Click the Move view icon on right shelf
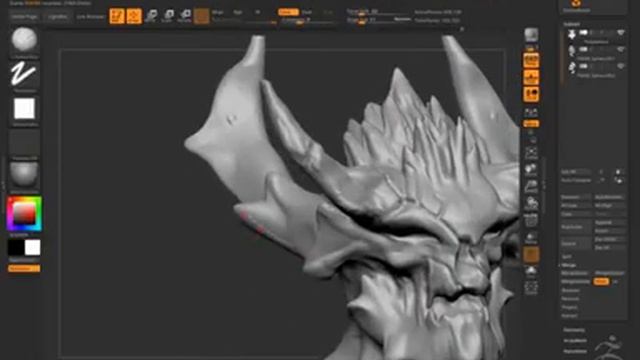The width and height of the screenshot is (640, 360). (531, 169)
